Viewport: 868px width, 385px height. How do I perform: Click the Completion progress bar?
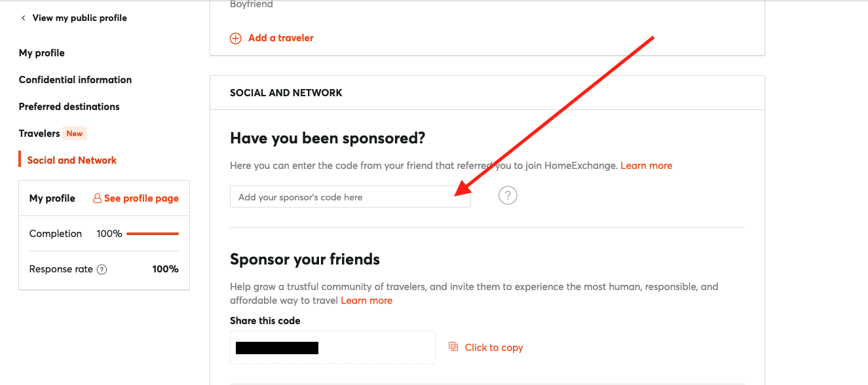point(153,234)
